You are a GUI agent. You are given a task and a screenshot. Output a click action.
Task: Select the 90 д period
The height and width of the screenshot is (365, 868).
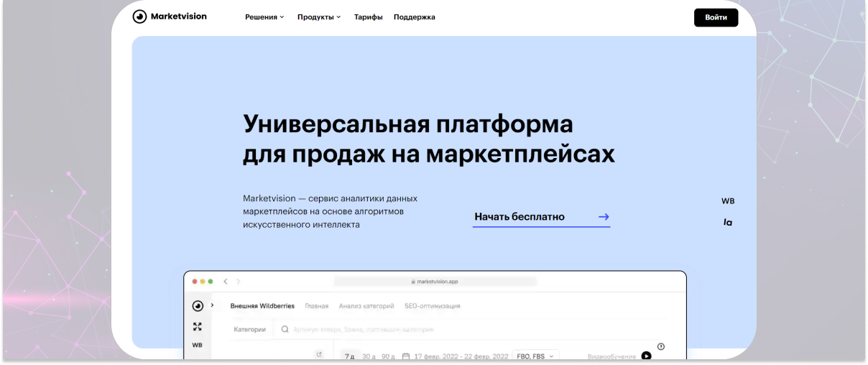(389, 356)
